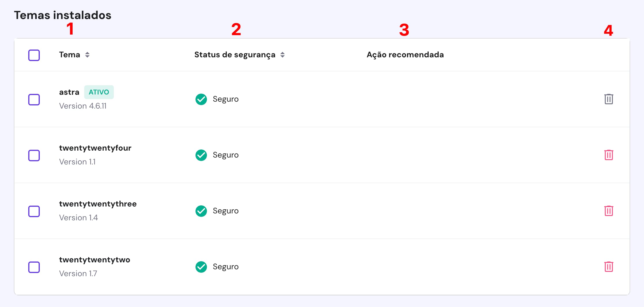Viewport: 644px width, 307px height.
Task: Select the security check icon for twentytwentyfour
Action: point(201,155)
